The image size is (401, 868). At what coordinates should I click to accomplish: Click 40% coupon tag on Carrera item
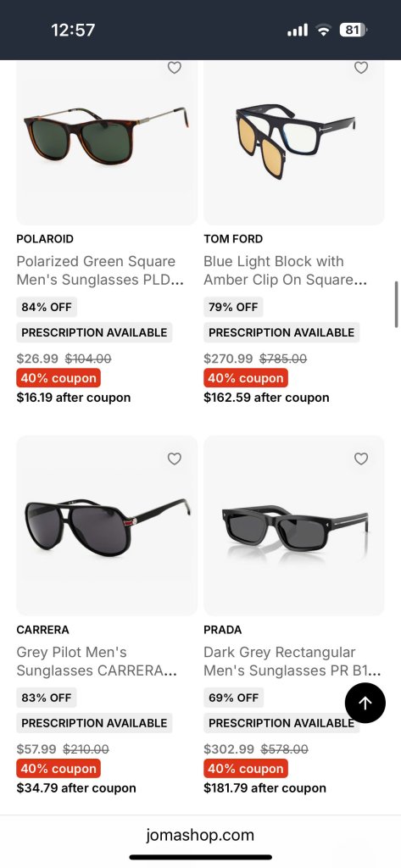pos(58,768)
